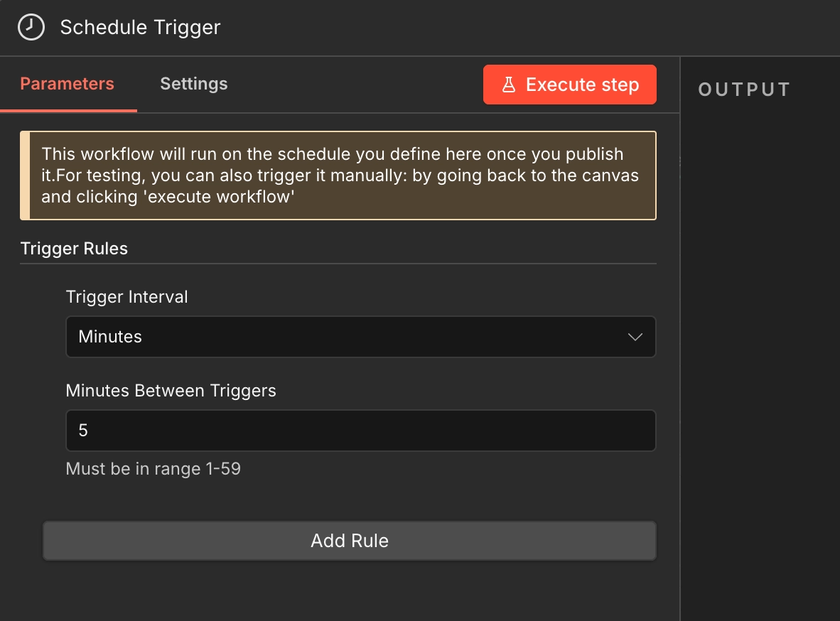Add a new trigger rule with Add Rule

click(x=349, y=541)
